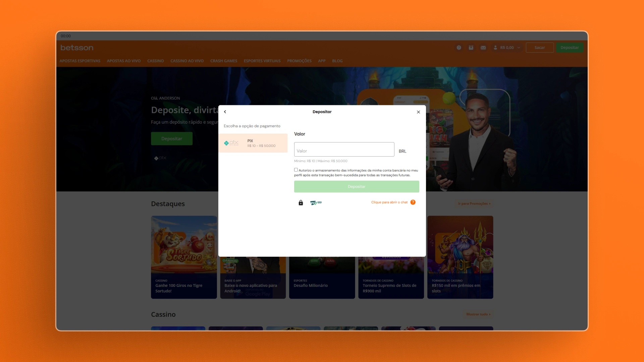Open the Cassino ao Vivo menu
Screen dimensions: 644x362
[187, 61]
